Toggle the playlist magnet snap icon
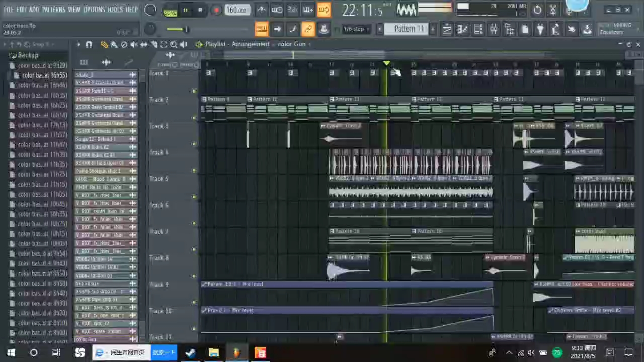Image resolution: width=644 pixels, height=362 pixels. 89,45
